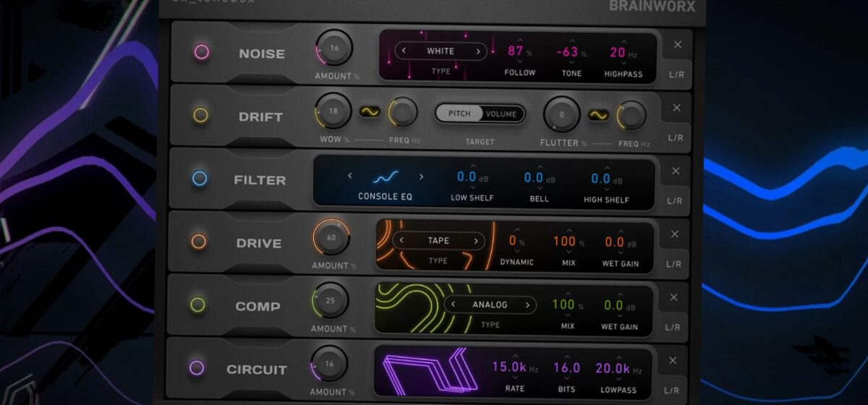Click the Noise AMOUNT knob
Viewport: 868px width, 405px height.
tap(333, 48)
